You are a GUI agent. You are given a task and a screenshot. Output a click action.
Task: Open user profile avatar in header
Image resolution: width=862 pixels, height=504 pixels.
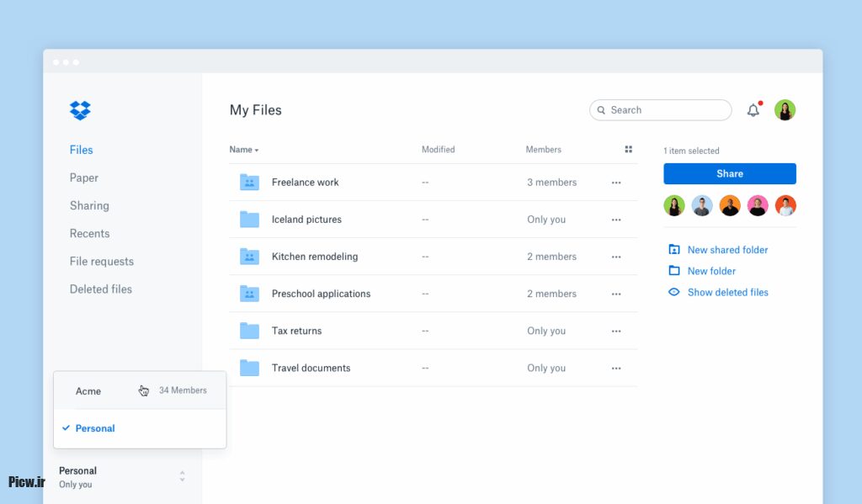785,110
